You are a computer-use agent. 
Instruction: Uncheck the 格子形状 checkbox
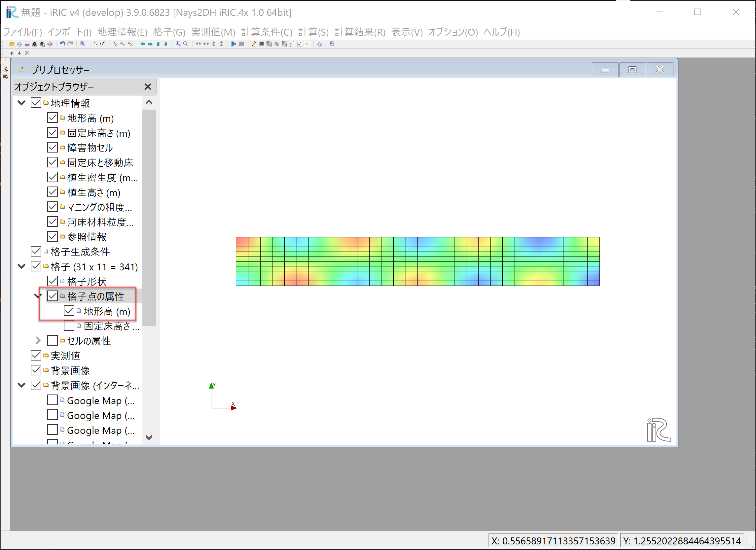pyautogui.click(x=52, y=281)
